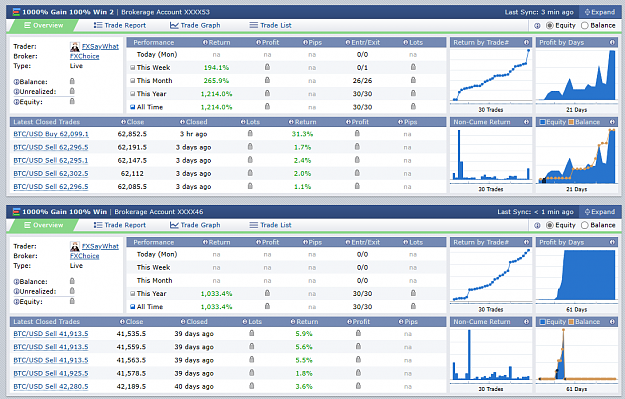625x399 pixels.
Task: Click profit lock icon for BTC/USD Sell 42,280.5
Action: click(358, 386)
